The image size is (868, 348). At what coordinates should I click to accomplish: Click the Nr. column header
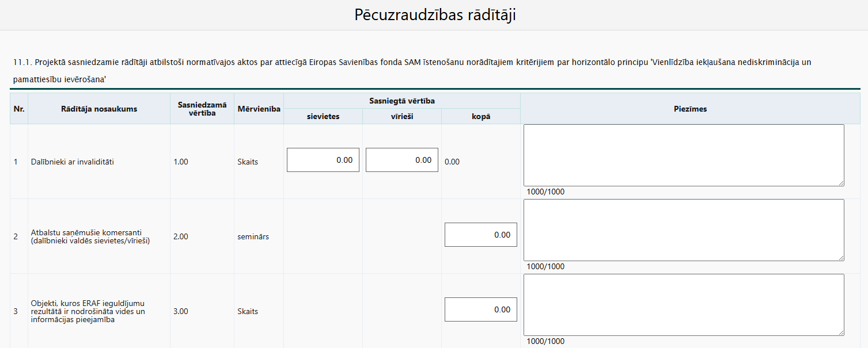tap(19, 109)
